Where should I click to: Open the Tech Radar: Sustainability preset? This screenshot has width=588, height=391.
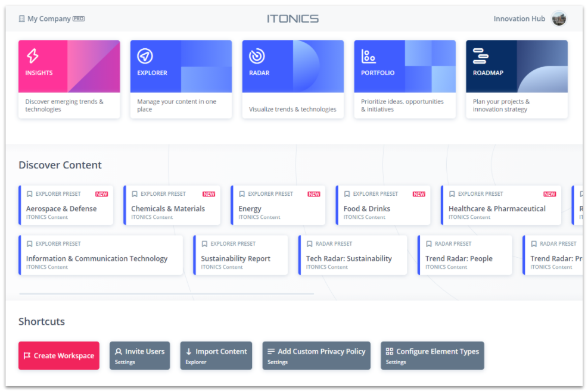(x=353, y=255)
